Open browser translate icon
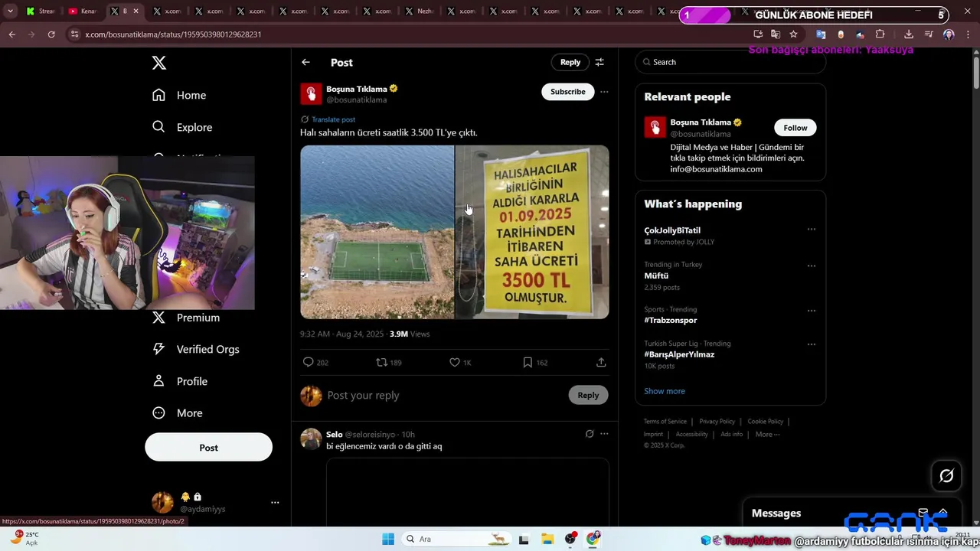Image resolution: width=980 pixels, height=551 pixels. coord(776,34)
